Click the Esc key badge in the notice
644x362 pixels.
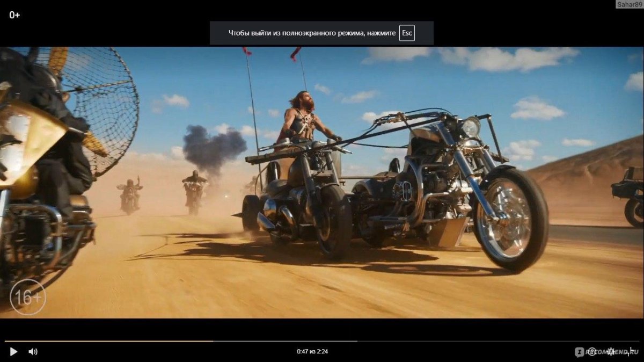point(407,33)
